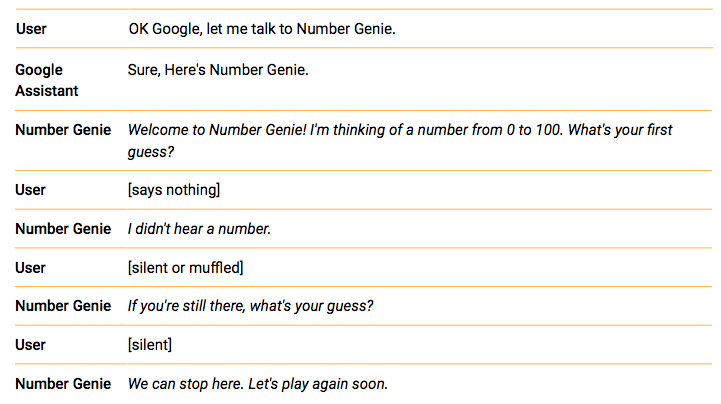Click the 'Google Assistant' speaker label
Image resolution: width=721 pixels, height=404 pixels.
point(46,80)
